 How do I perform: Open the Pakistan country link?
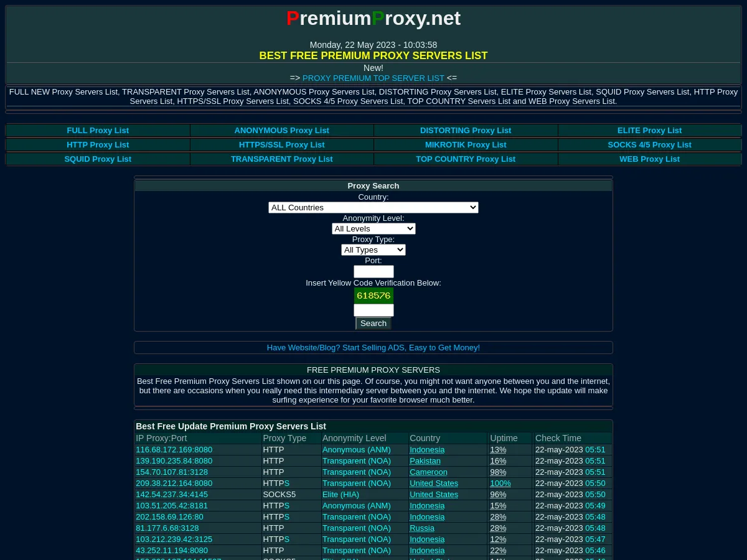coord(425,460)
